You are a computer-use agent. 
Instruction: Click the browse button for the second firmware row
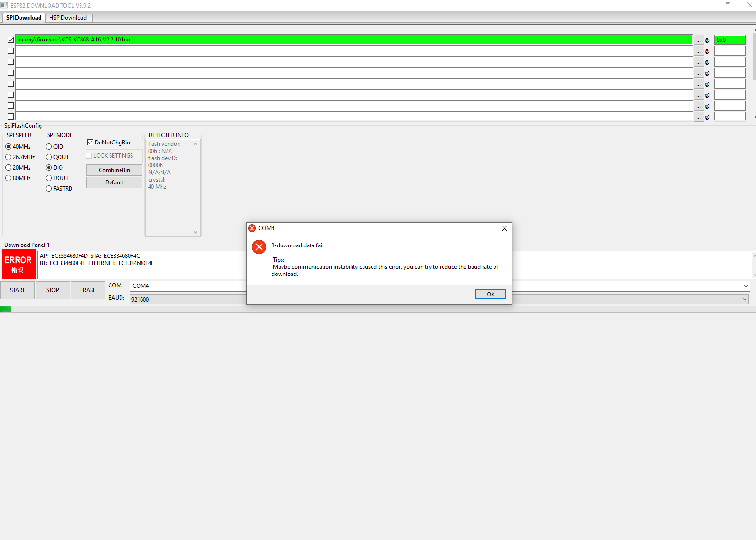click(698, 51)
